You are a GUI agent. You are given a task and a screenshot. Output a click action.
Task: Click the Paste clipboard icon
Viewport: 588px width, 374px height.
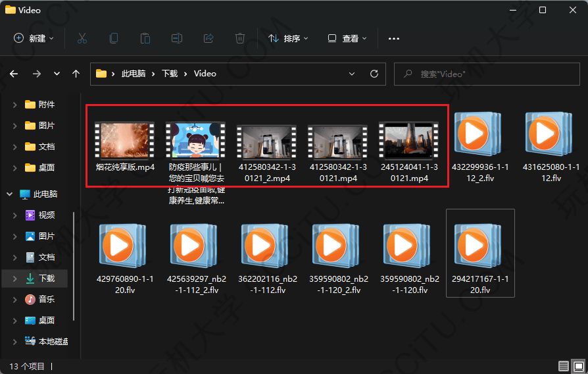(x=145, y=38)
